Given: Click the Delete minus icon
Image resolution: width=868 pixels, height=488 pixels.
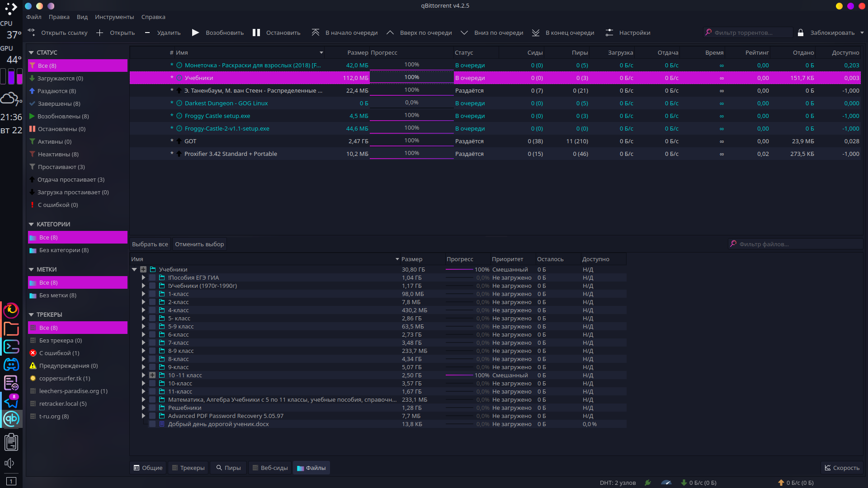Looking at the screenshot, I should (147, 33).
